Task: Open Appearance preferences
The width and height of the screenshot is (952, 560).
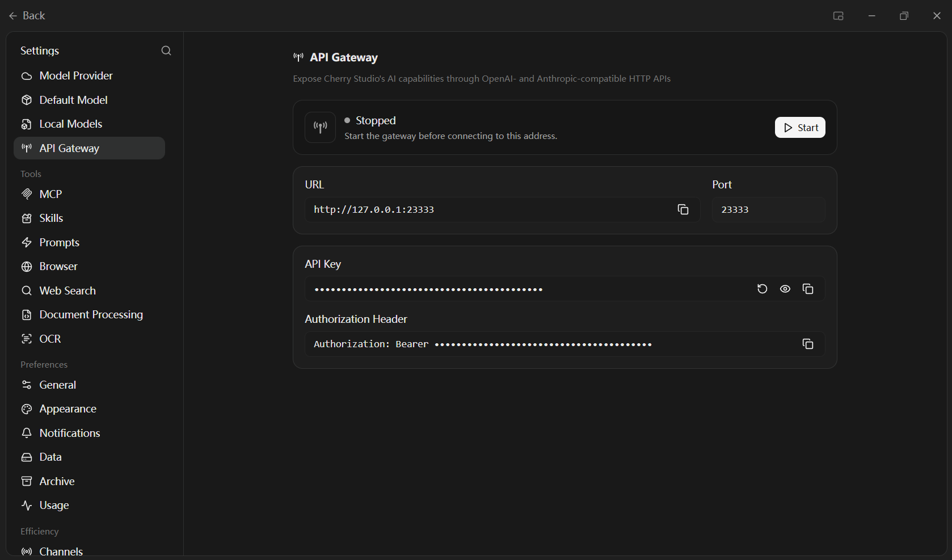Action: pos(89,409)
